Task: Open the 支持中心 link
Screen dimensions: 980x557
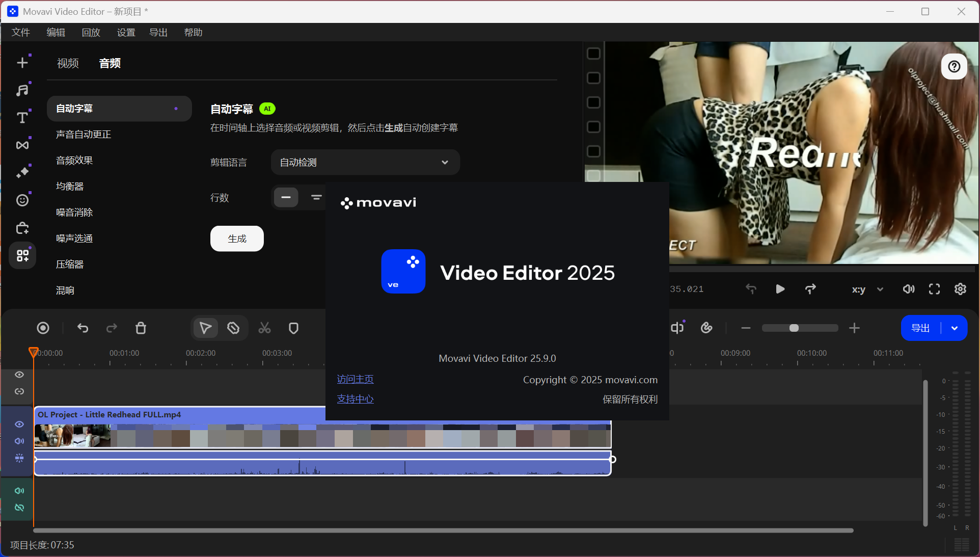Action: tap(355, 399)
